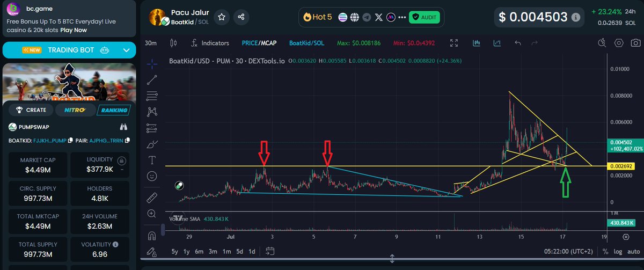Show price info icon beside $0.004503
The width and height of the screenshot is (644, 270).
coord(575,17)
